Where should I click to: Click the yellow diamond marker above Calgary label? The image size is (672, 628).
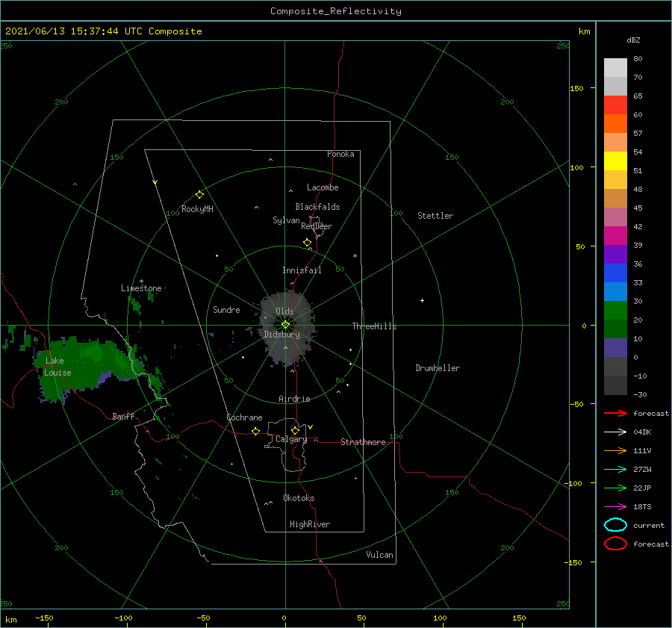[x=295, y=430]
